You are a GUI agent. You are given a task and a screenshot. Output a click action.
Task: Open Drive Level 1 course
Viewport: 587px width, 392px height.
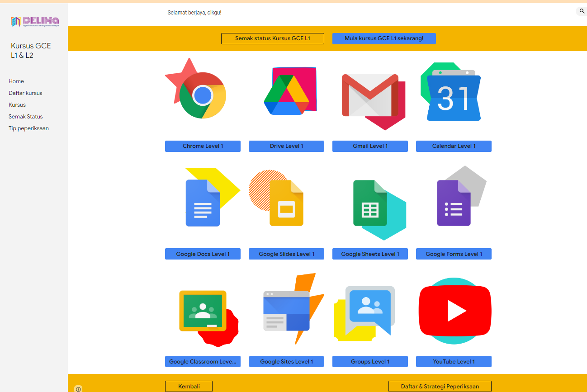click(x=286, y=146)
